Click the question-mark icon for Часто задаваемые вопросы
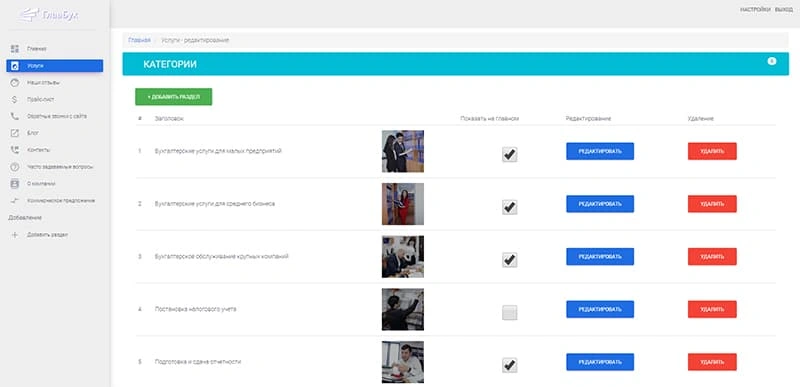 pyautogui.click(x=15, y=167)
